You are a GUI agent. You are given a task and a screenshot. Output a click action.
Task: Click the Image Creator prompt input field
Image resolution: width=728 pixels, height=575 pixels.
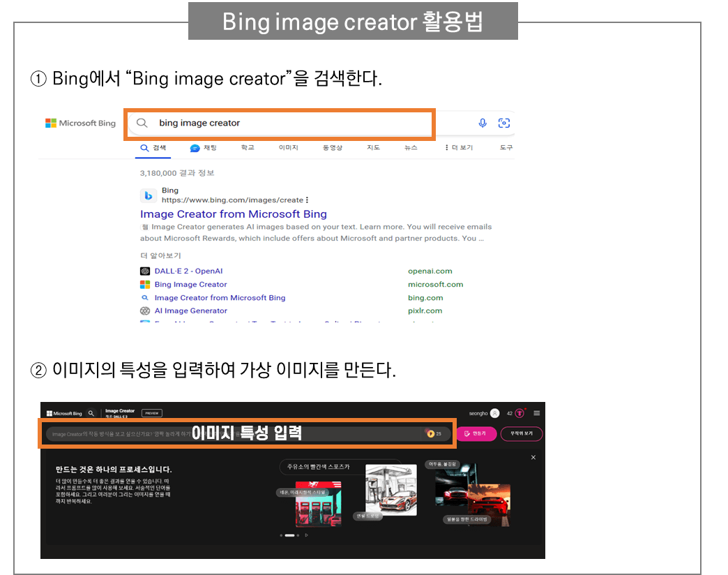[x=248, y=434]
